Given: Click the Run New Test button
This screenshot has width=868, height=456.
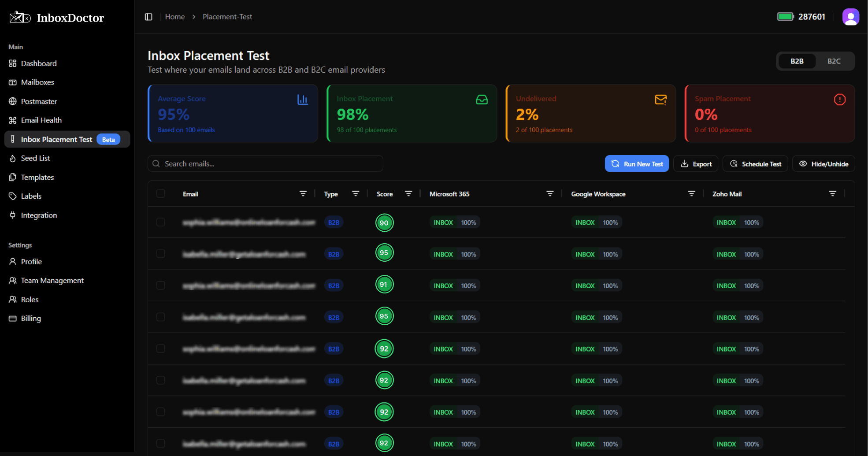Looking at the screenshot, I should tap(637, 163).
